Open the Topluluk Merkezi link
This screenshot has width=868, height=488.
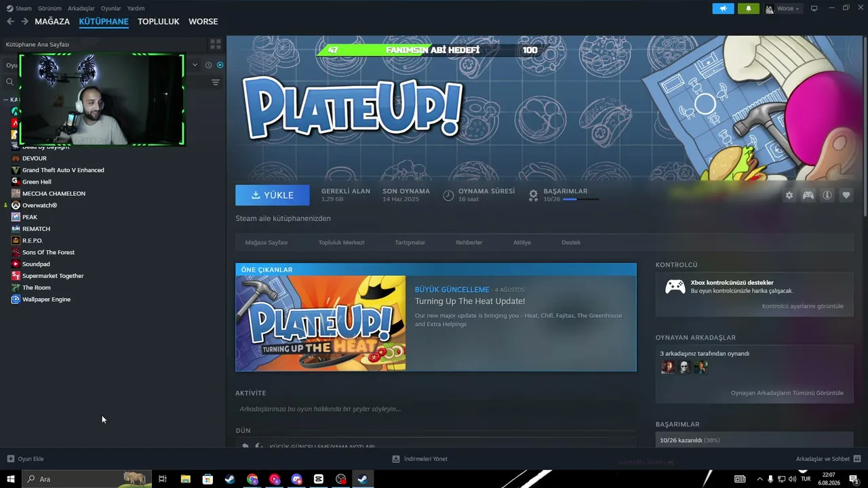coord(341,242)
